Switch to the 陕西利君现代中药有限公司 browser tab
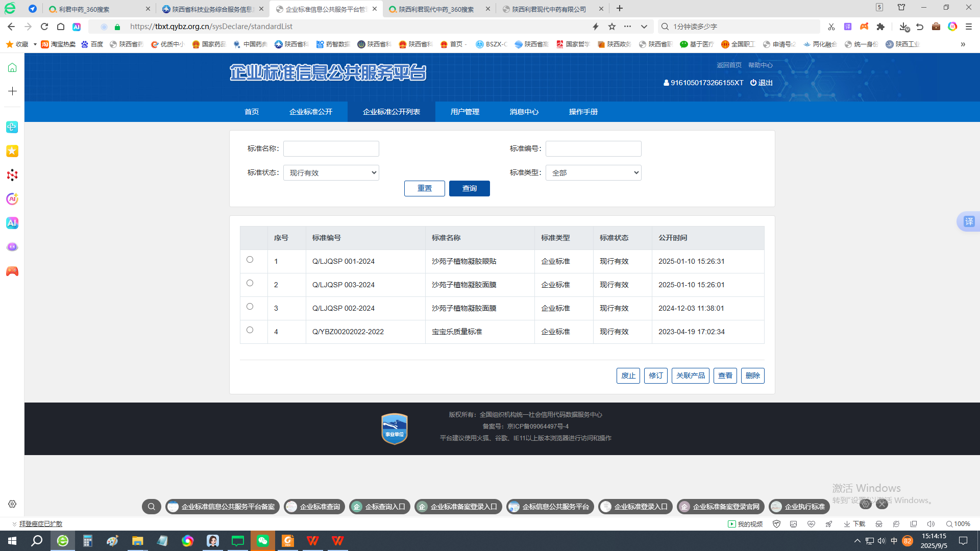Viewport: 980px width, 551px height. [x=549, y=9]
